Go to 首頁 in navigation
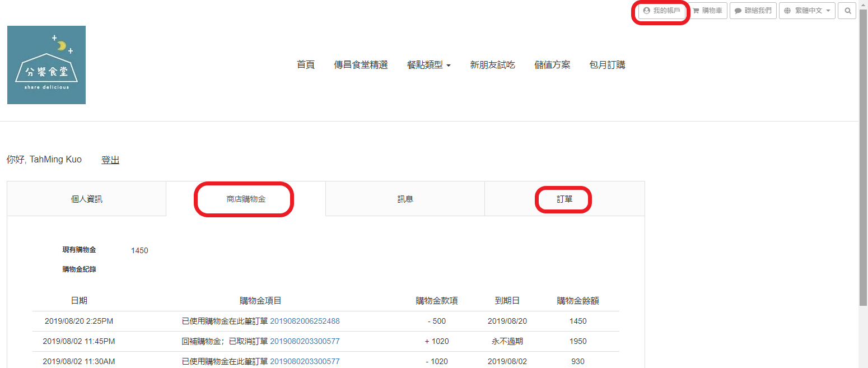The height and width of the screenshot is (368, 868). click(306, 65)
